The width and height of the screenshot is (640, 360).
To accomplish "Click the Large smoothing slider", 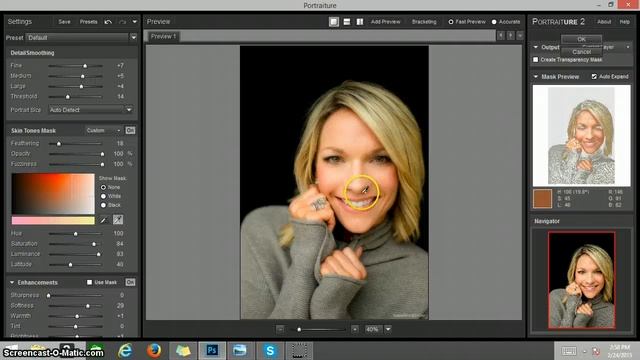I will [x=75, y=87].
